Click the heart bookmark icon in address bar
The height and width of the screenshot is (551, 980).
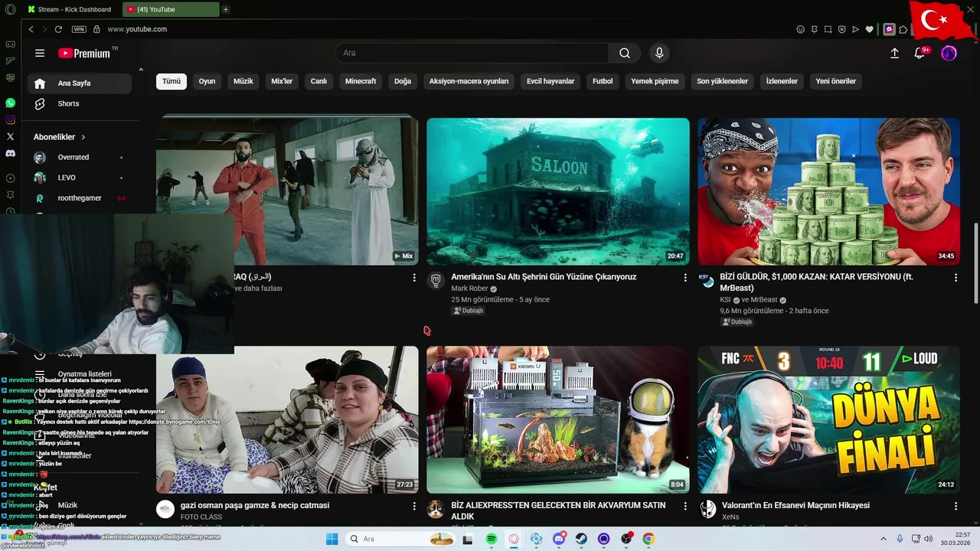869,29
